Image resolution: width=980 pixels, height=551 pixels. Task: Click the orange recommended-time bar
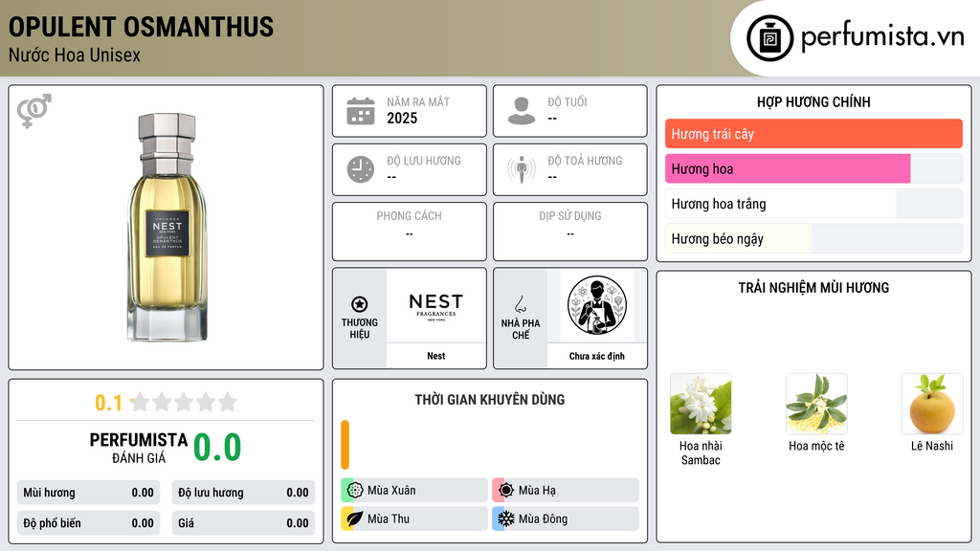(x=345, y=445)
